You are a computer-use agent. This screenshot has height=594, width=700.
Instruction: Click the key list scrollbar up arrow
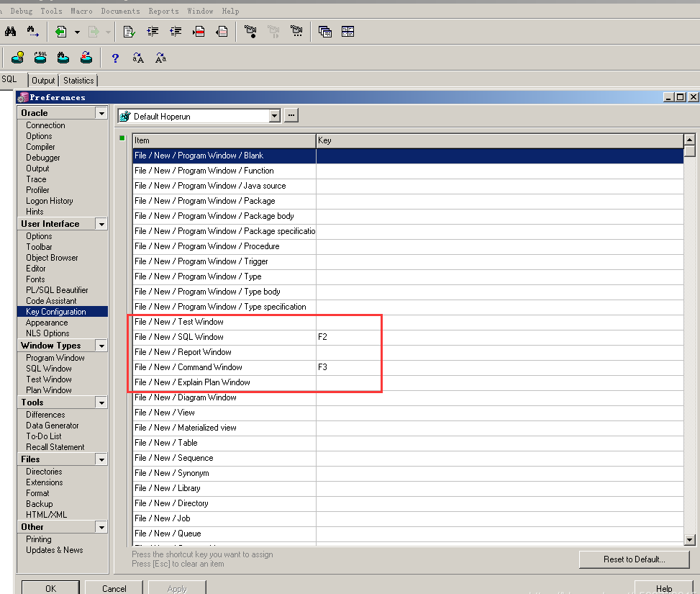point(689,140)
